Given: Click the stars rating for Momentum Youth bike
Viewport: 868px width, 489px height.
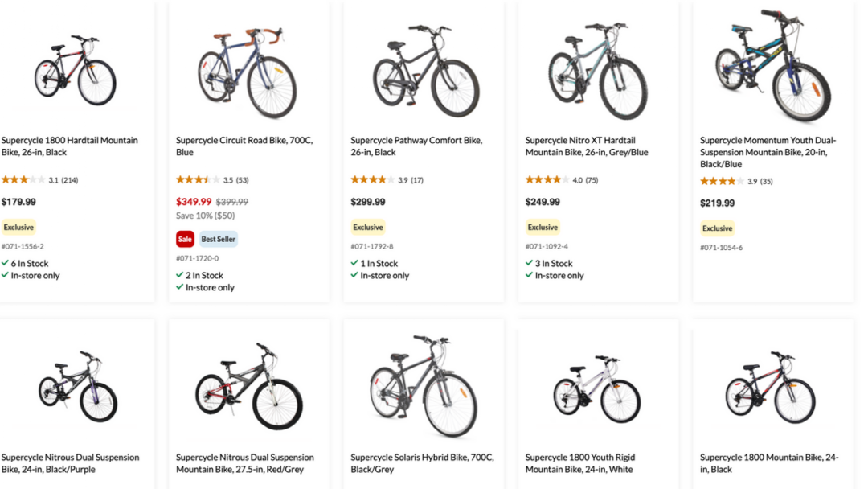Looking at the screenshot, I should point(722,182).
